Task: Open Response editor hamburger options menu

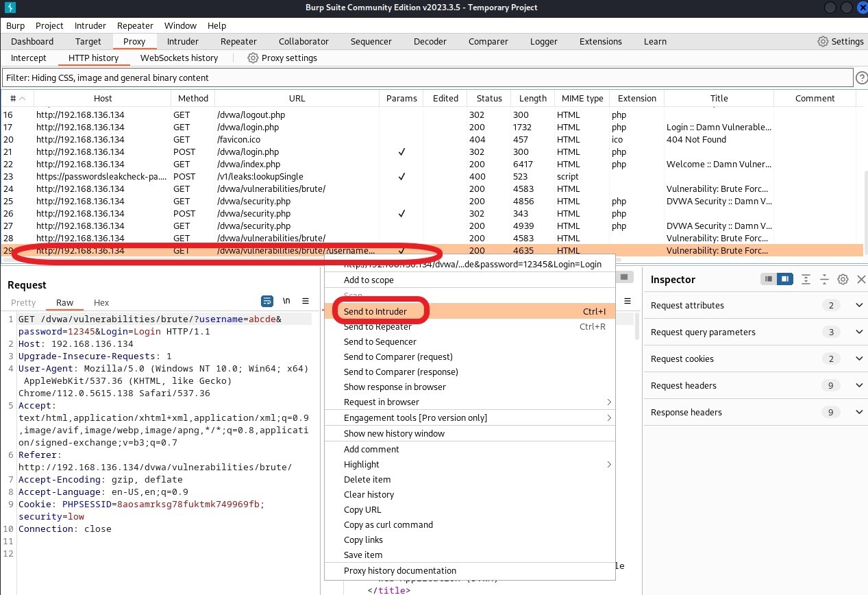Action: (x=628, y=301)
